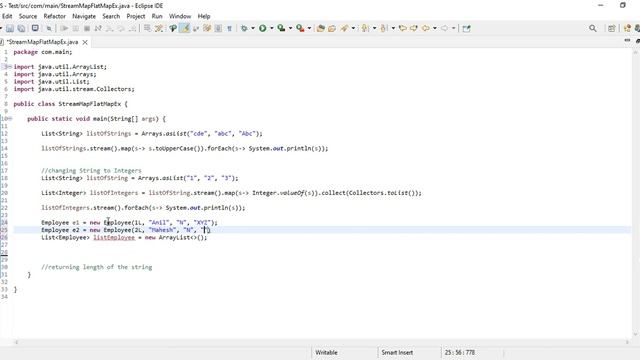Click the underlined 'listEmployee' variable on line 26
This screenshot has height=360, width=640.
pyautogui.click(x=114, y=237)
